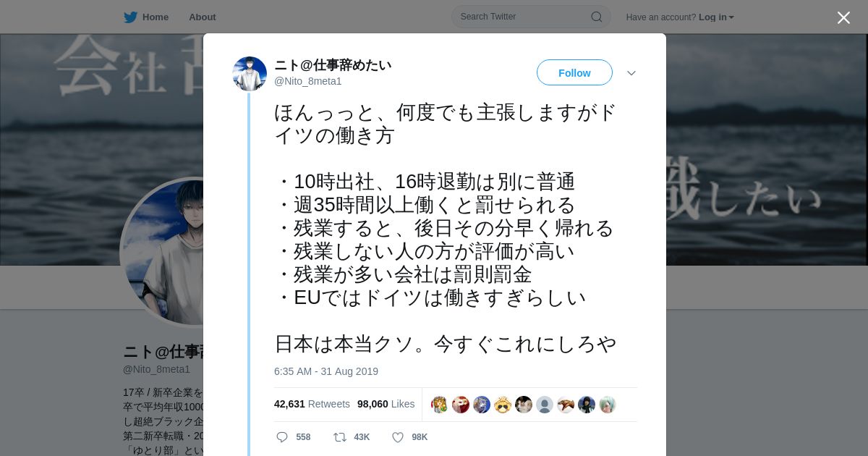Click the reply speech bubble icon
The image size is (868, 456).
click(x=282, y=437)
